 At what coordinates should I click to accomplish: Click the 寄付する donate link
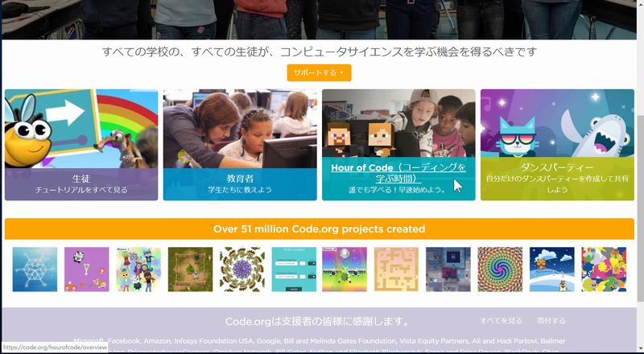tap(551, 320)
